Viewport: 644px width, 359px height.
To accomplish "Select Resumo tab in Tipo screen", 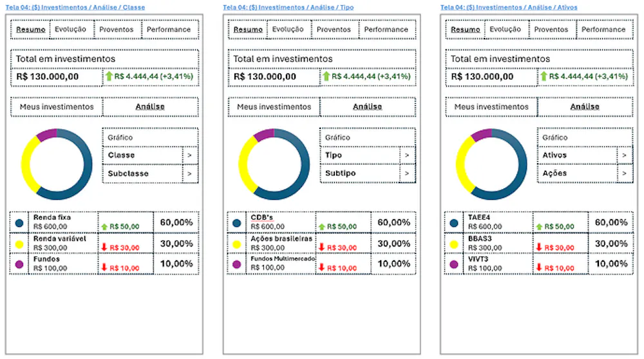I will pos(248,30).
